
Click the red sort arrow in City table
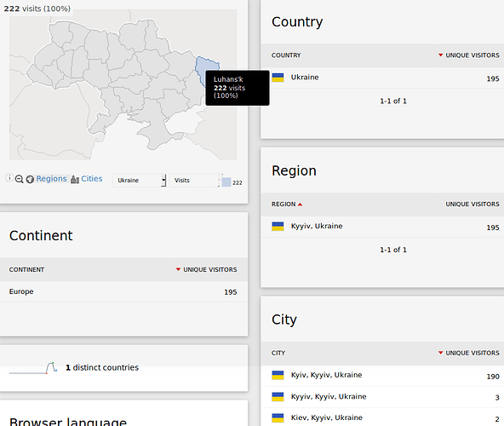click(x=441, y=353)
